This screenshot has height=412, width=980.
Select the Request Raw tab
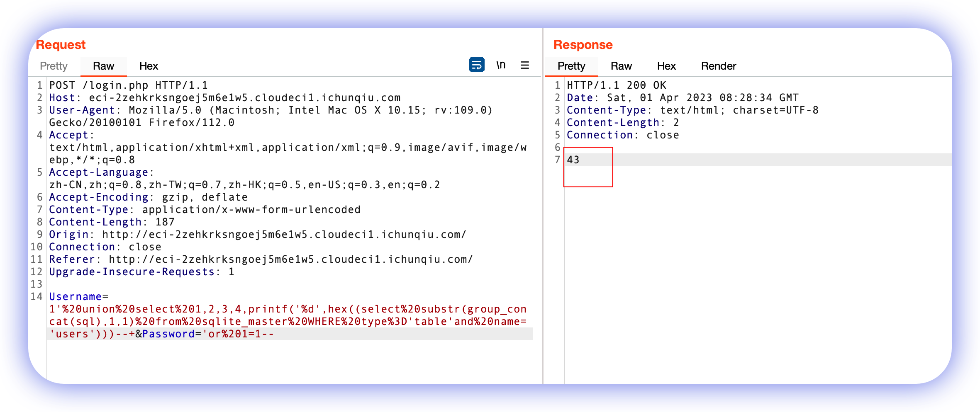[103, 66]
